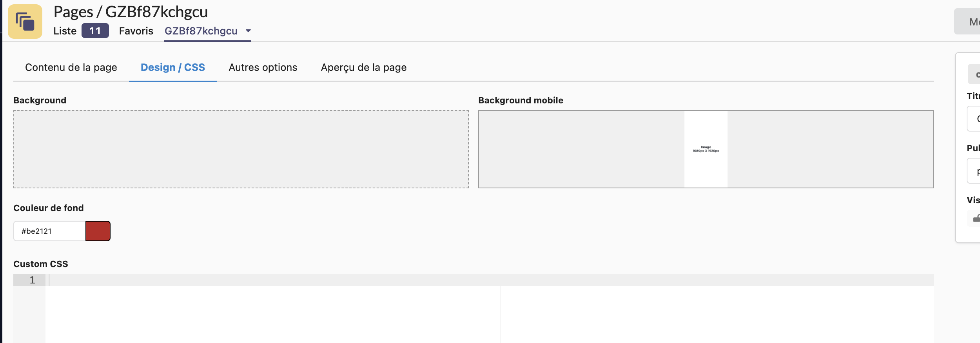Open the red background color swatch
Viewport: 980px width, 343px height.
pyautogui.click(x=98, y=231)
